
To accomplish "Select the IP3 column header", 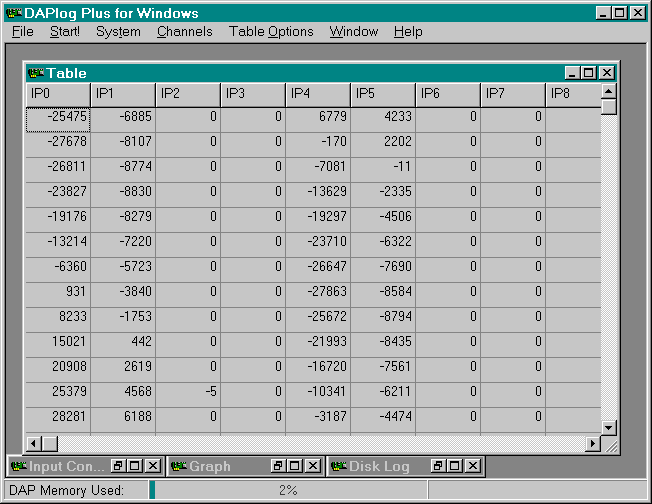I will tap(253, 94).
